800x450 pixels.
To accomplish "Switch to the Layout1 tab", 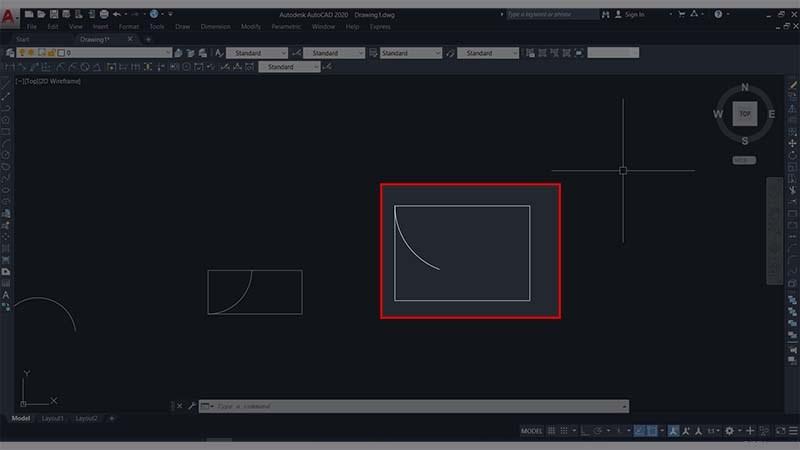I will (53, 418).
